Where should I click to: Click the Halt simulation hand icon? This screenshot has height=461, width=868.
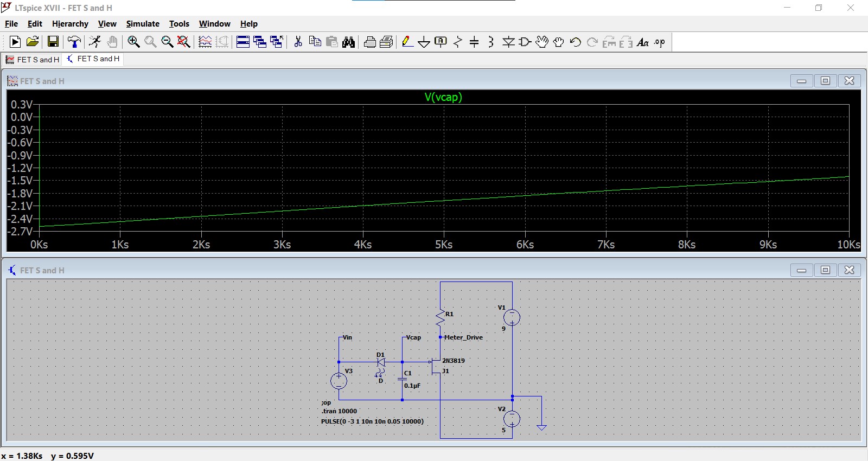[x=112, y=42]
